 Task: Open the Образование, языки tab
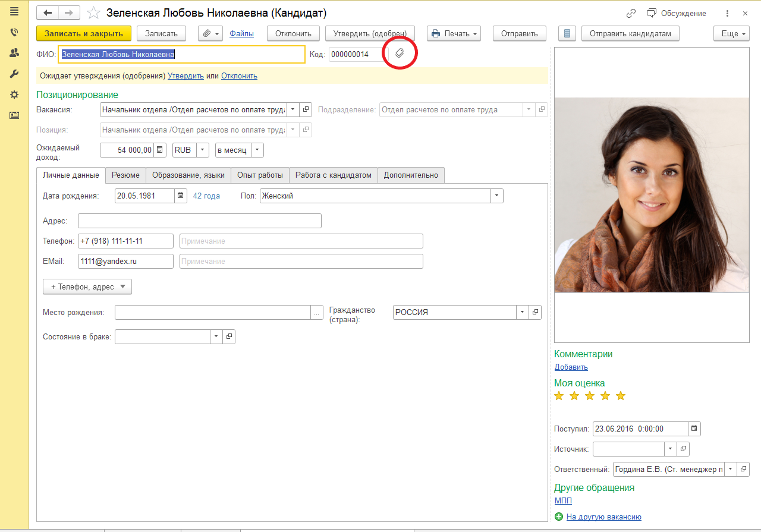tap(188, 175)
